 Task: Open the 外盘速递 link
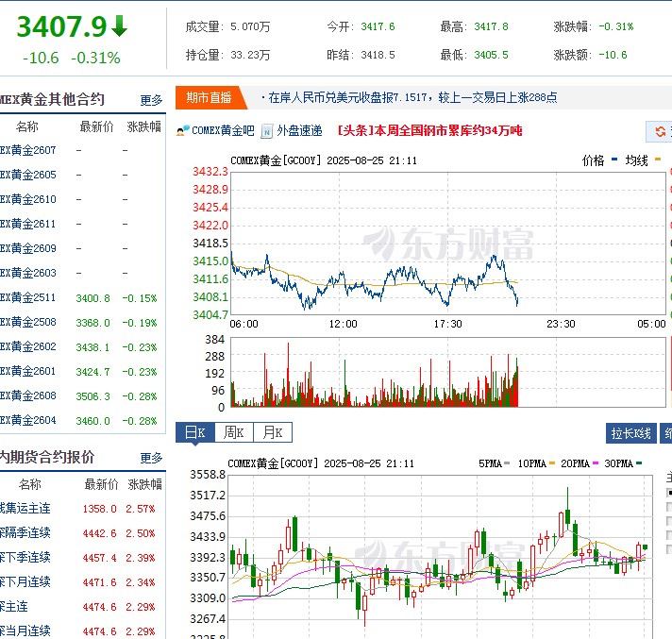(x=299, y=130)
